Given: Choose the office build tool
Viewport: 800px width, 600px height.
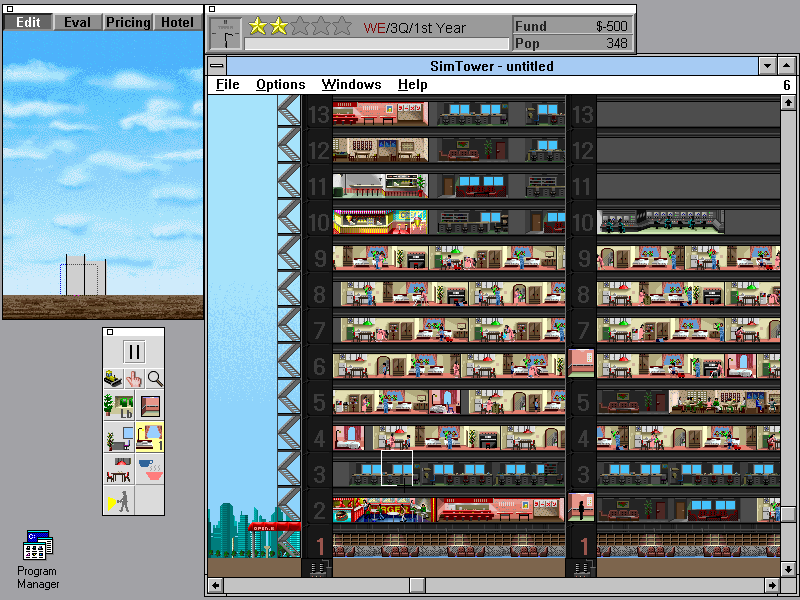Looking at the screenshot, I should [x=118, y=437].
